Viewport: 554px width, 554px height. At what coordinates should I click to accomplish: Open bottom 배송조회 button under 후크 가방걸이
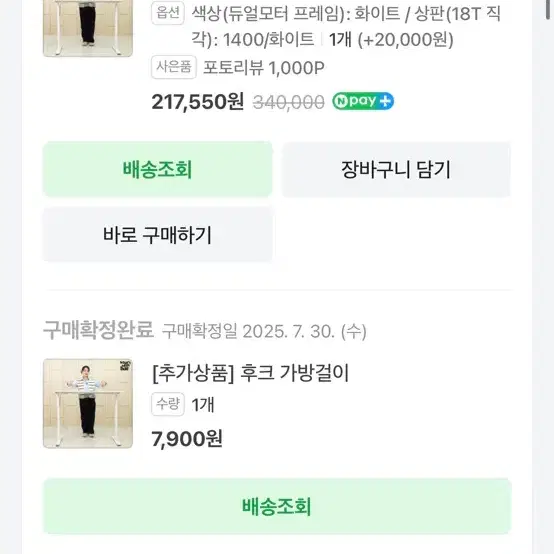click(277, 506)
